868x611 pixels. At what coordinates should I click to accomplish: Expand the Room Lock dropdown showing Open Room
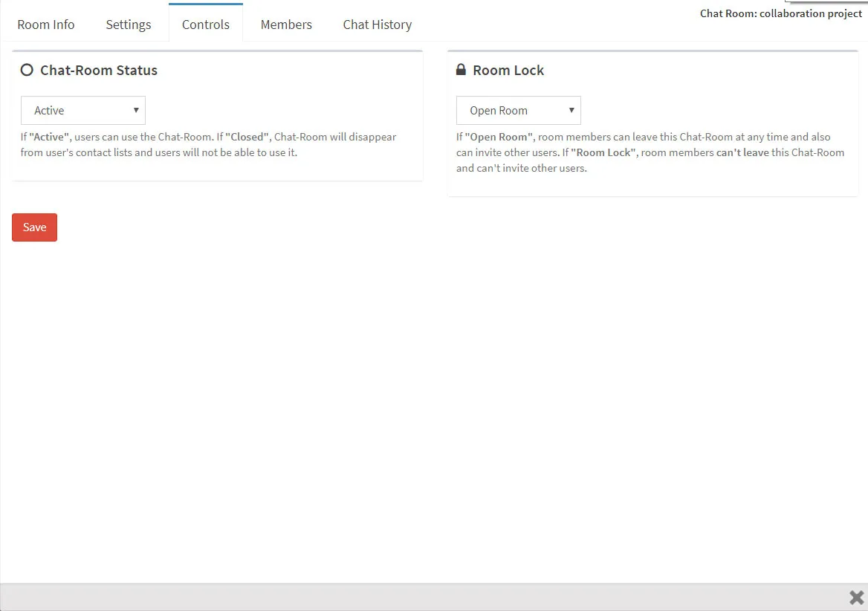pos(518,110)
